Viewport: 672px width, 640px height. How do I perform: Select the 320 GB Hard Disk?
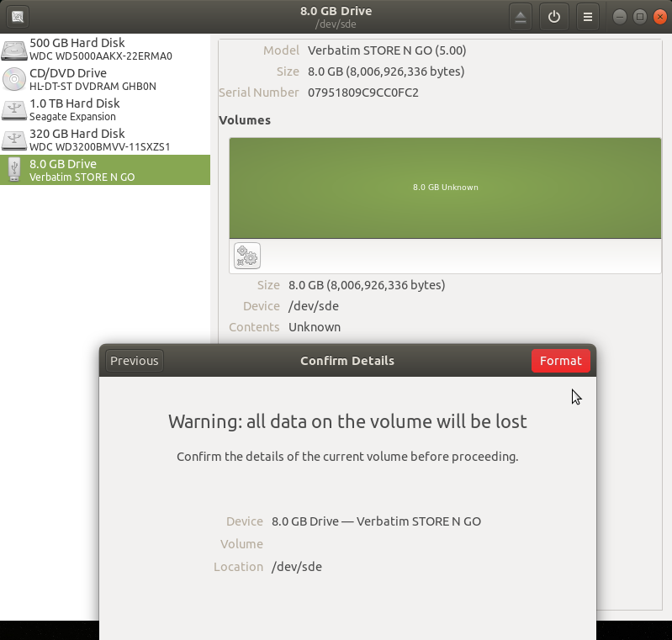coord(105,140)
